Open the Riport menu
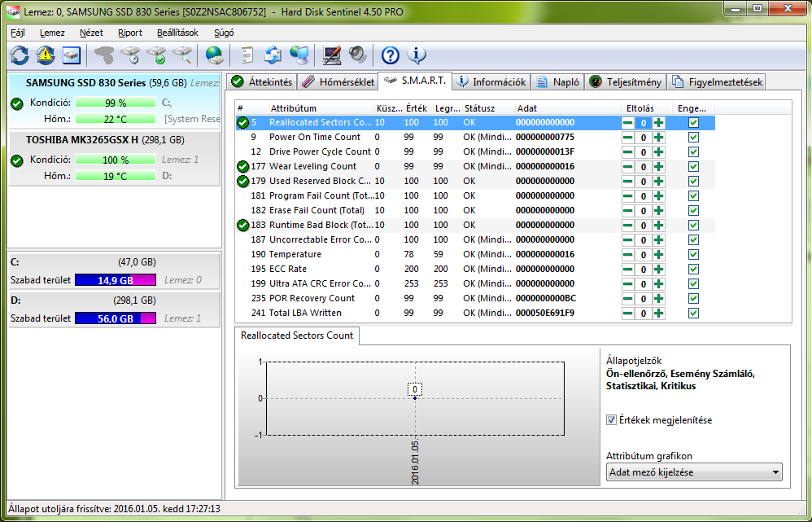 tap(130, 33)
